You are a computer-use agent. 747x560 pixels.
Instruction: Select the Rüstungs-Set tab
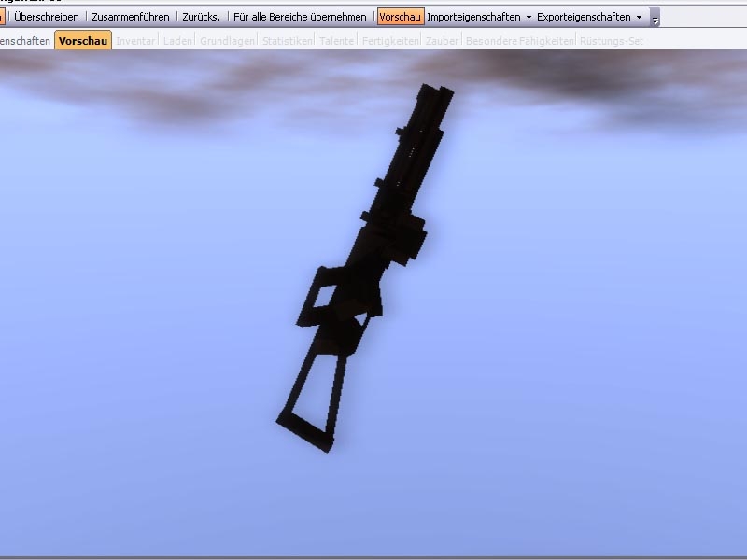click(612, 41)
